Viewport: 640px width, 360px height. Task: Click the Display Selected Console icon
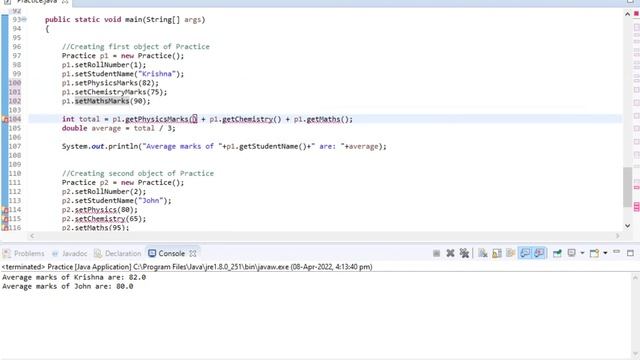pos(571,253)
